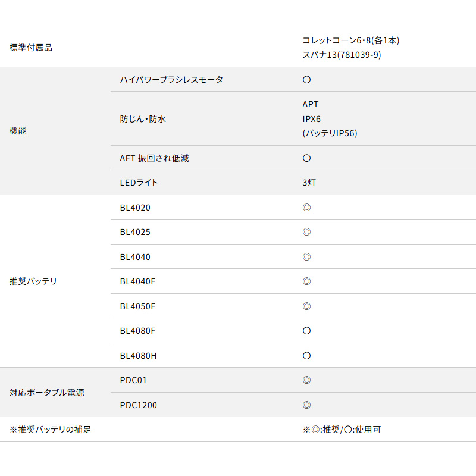Image resolution: width=476 pixels, height=476 pixels.
Task: Click the double-circle mark for BL4050F
Action: 306,306
